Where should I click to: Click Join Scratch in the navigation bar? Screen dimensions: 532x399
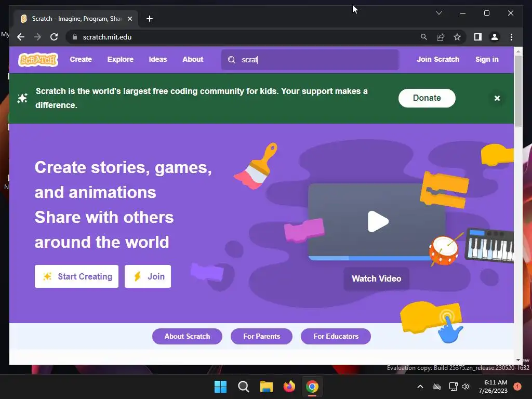437,59
